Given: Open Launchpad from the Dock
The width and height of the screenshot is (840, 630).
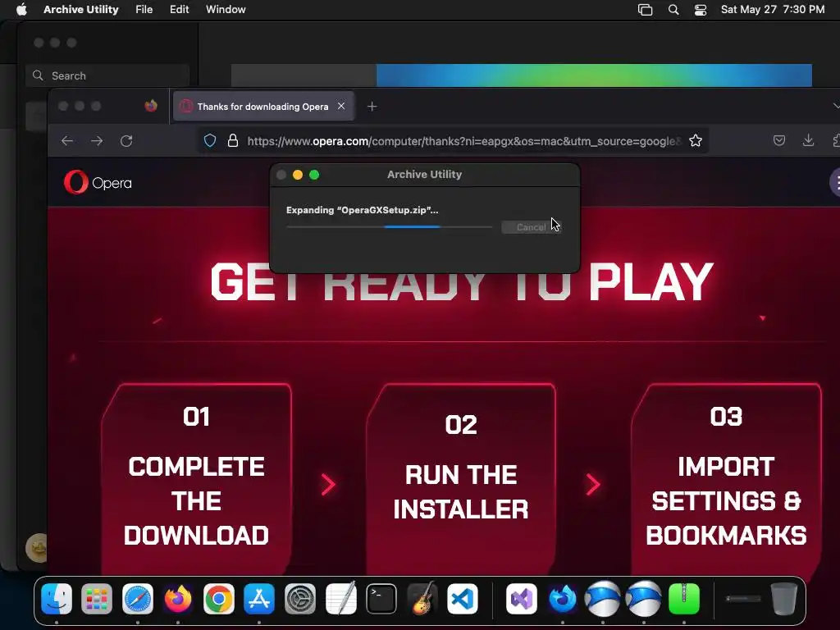Looking at the screenshot, I should [97, 598].
